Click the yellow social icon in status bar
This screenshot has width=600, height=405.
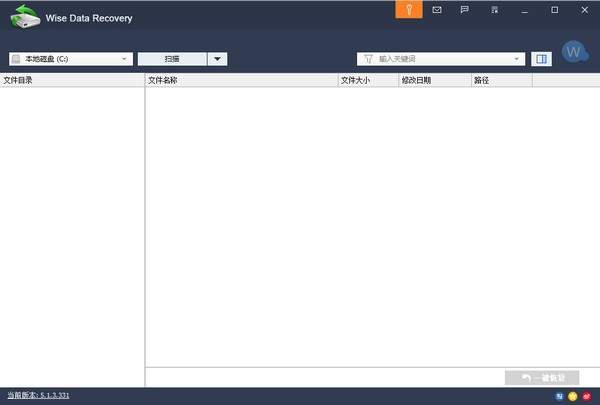coord(573,396)
